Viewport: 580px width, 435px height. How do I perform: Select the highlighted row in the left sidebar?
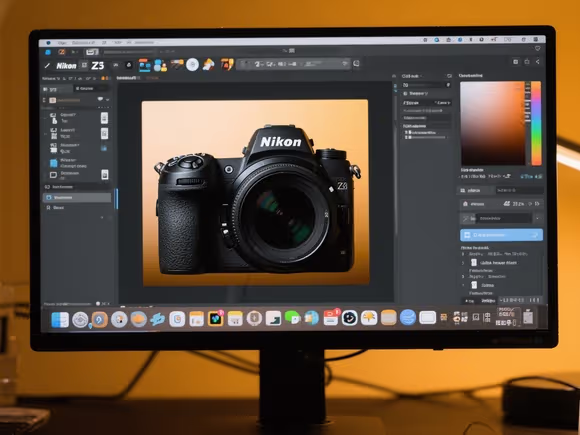[x=77, y=198]
